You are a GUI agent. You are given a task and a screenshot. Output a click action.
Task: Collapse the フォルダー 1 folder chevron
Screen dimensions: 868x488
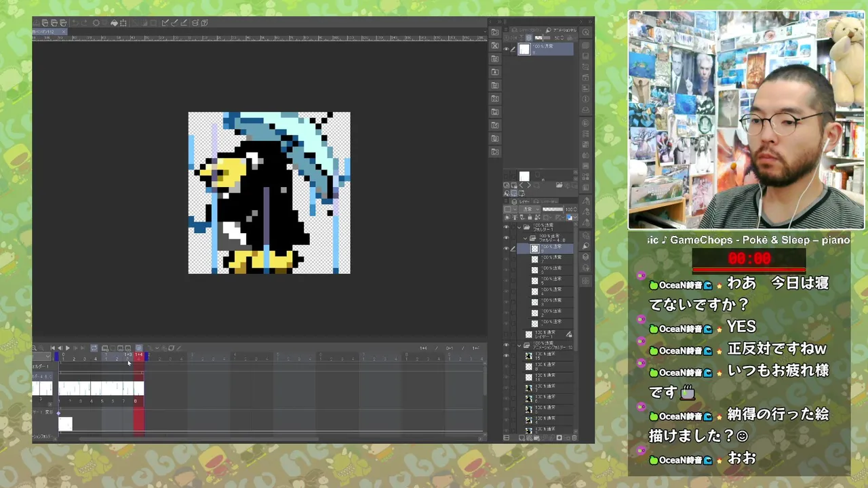519,228
